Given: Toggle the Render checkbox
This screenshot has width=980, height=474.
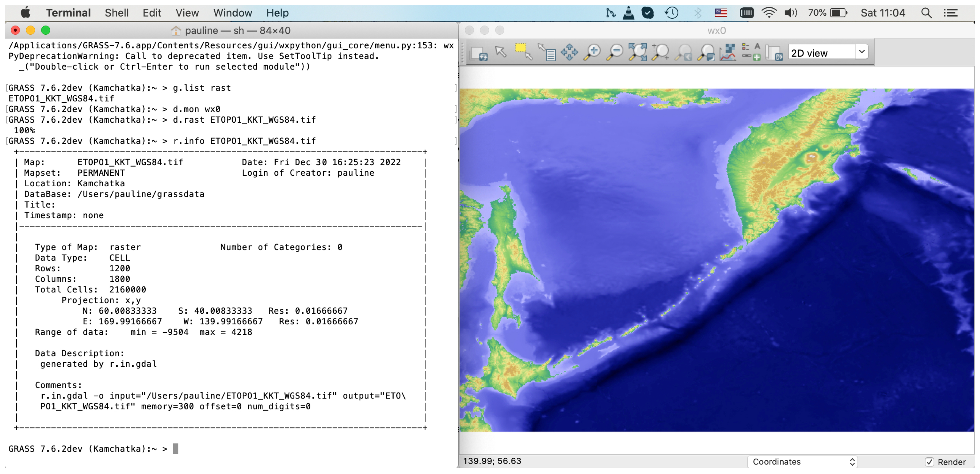Looking at the screenshot, I should point(929,462).
